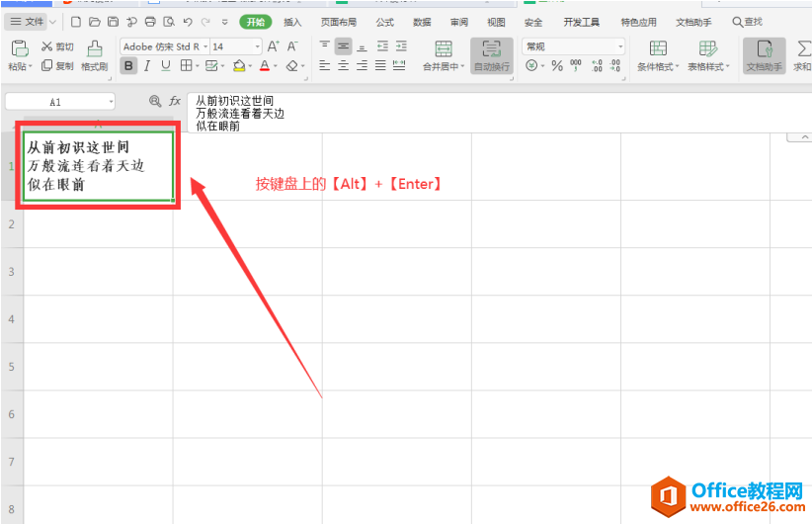812x524 pixels.
Task: Apply red font color swatch
Action: (265, 66)
